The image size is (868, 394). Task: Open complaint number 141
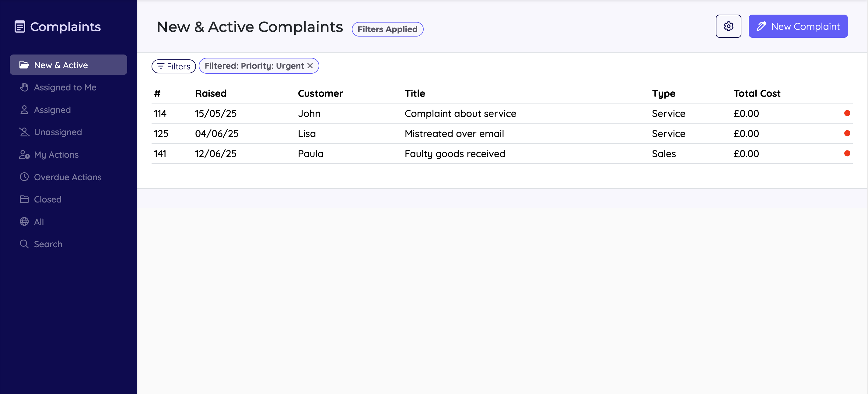tap(160, 154)
